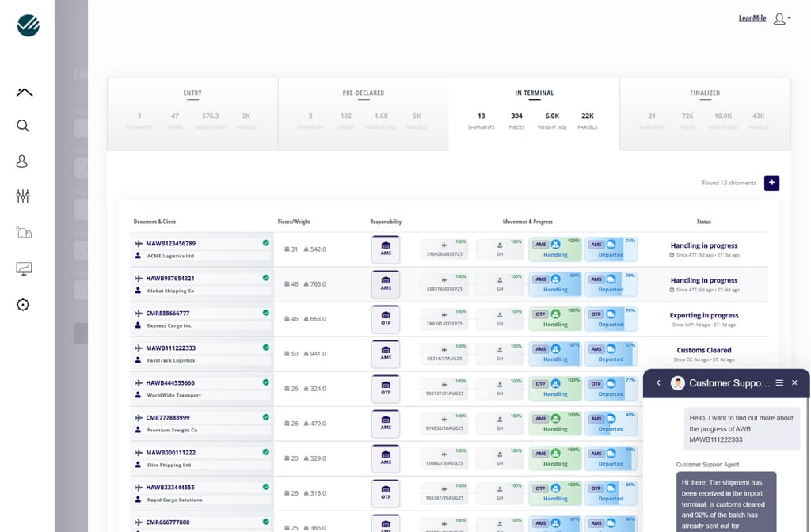The image size is (811, 532).
Task: Open the search icon in sidebar
Action: point(23,126)
